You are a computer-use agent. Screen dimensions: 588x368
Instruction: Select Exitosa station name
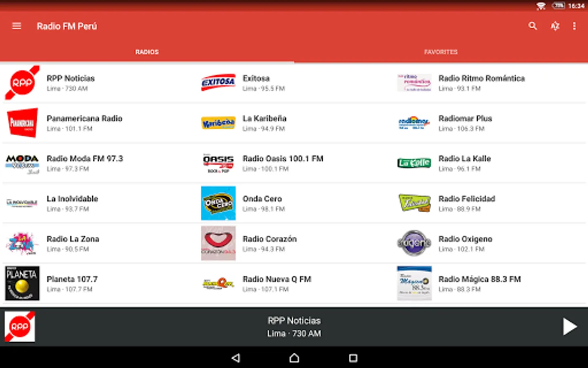click(256, 78)
